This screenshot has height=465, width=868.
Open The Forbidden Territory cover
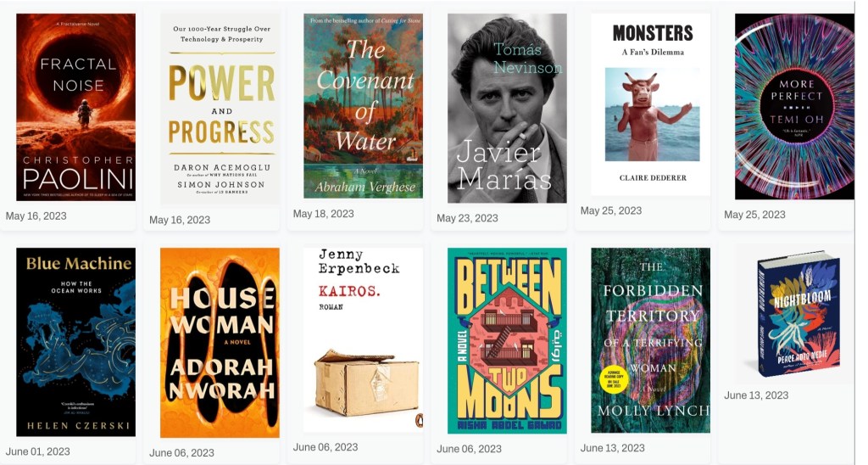650,340
